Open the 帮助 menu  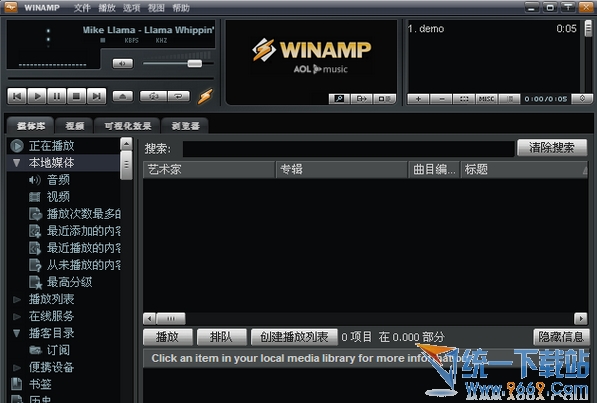click(181, 8)
